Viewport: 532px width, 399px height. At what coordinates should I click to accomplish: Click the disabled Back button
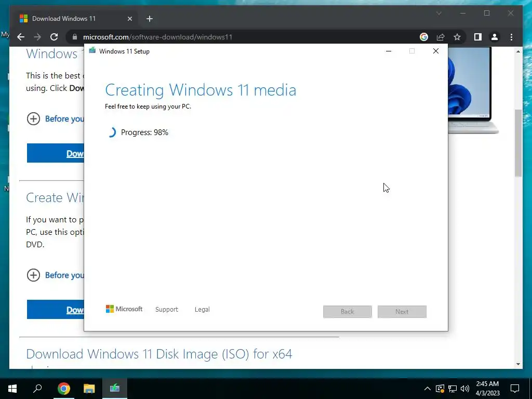[348, 312]
